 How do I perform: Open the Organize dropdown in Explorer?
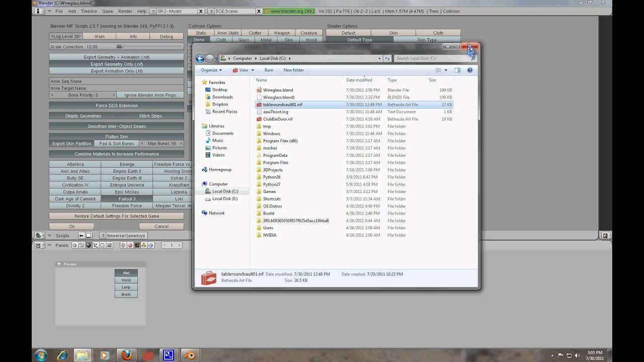click(x=211, y=70)
